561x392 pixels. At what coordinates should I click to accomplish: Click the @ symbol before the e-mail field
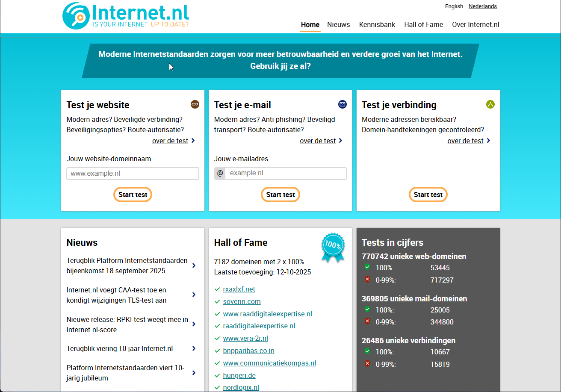220,174
